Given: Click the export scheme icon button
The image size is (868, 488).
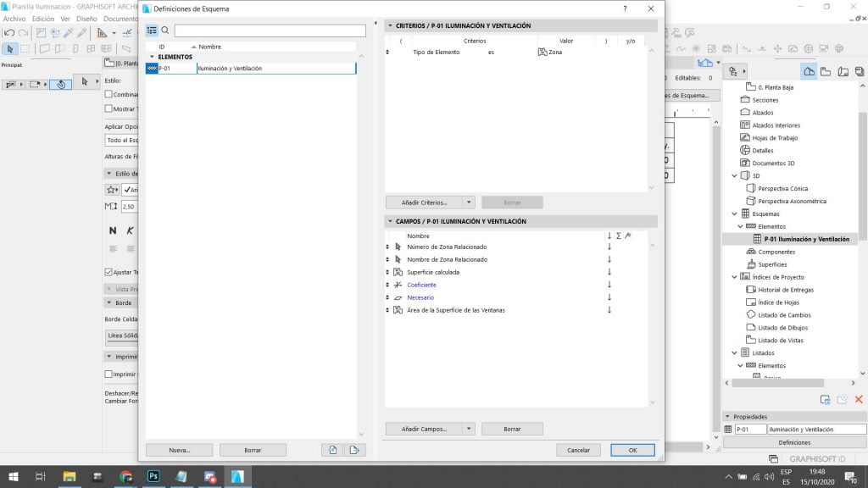Looking at the screenshot, I should pyautogui.click(x=354, y=450).
